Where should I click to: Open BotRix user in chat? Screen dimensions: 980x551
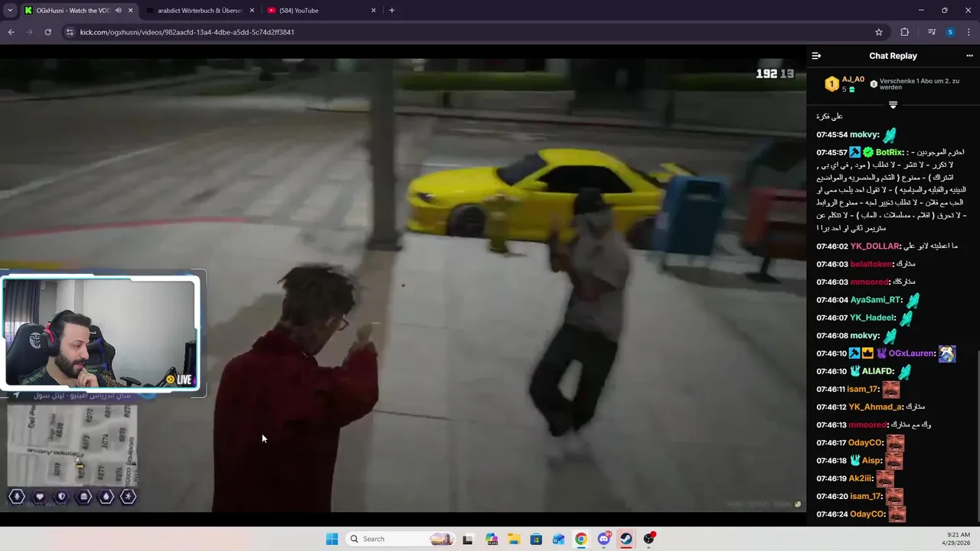[889, 152]
